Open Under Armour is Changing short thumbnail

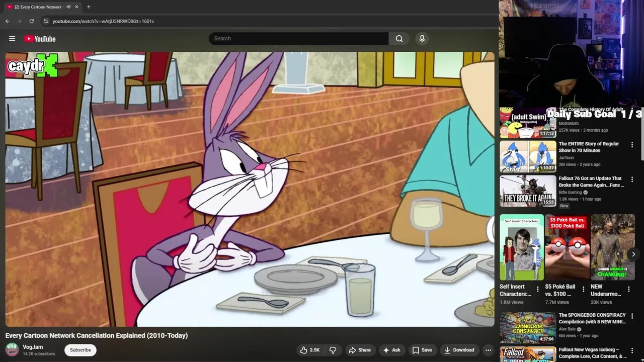click(613, 247)
